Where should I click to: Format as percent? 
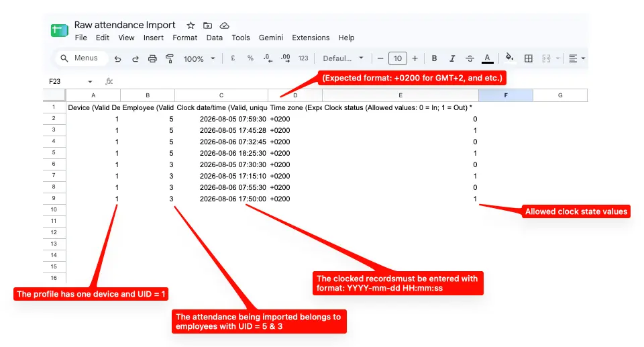tap(250, 58)
